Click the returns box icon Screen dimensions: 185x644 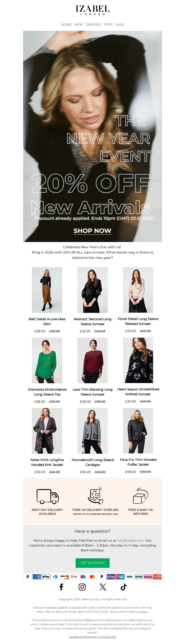pyautogui.click(x=141, y=496)
